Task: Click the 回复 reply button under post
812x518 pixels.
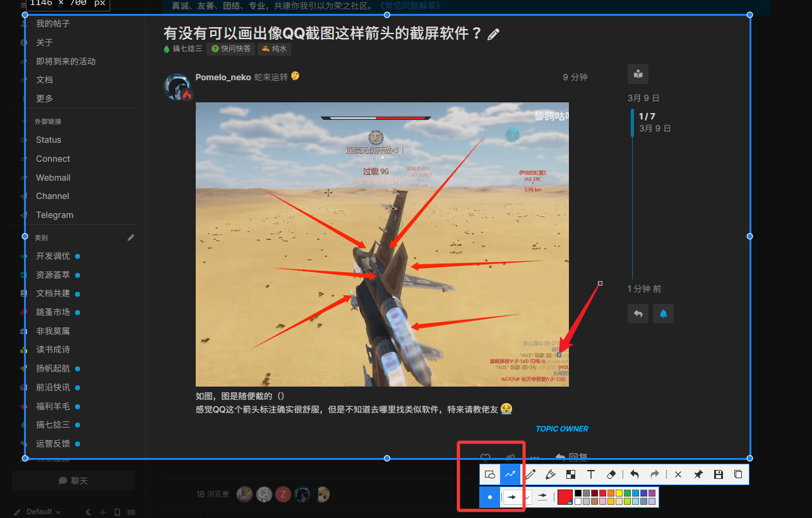Action: coord(571,457)
